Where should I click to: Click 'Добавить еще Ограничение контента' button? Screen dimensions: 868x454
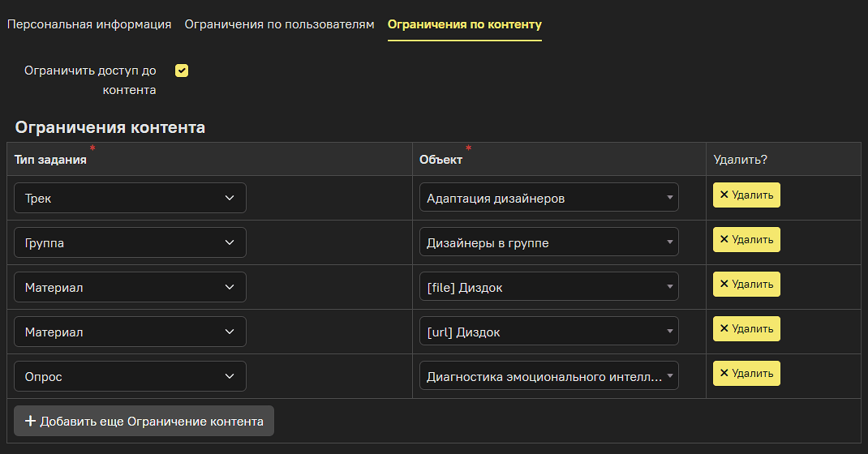[144, 422]
